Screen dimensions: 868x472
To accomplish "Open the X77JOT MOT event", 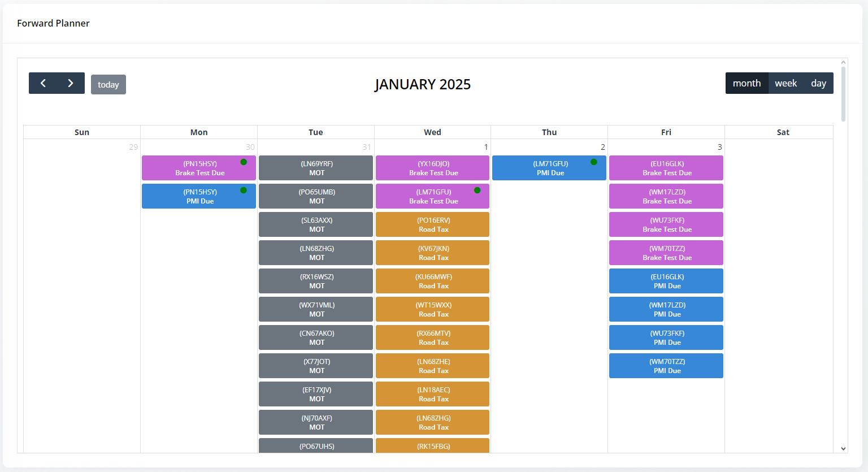I will [316, 366].
